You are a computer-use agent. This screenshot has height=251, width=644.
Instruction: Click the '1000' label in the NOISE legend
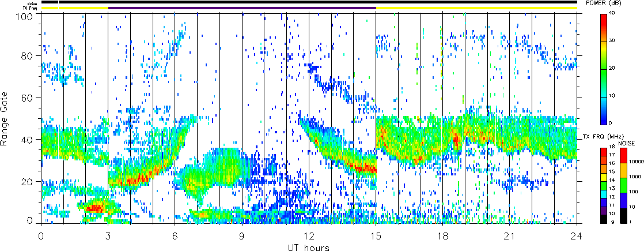click(635, 177)
